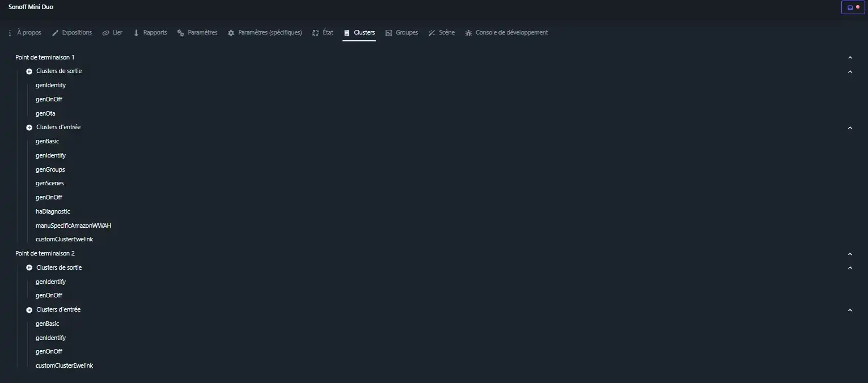Click the device status button at top right
Viewport: 868px width, 383px height.
[853, 7]
